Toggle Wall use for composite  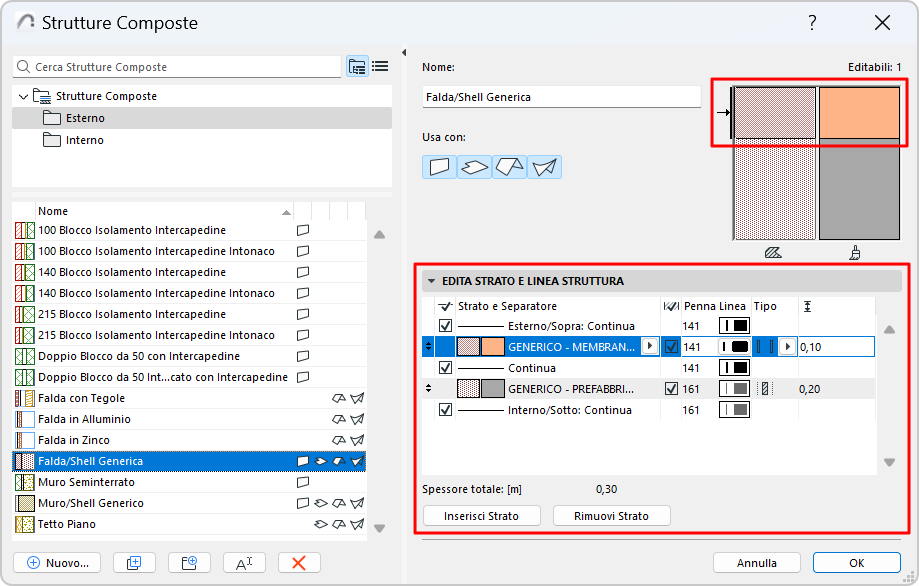click(439, 167)
